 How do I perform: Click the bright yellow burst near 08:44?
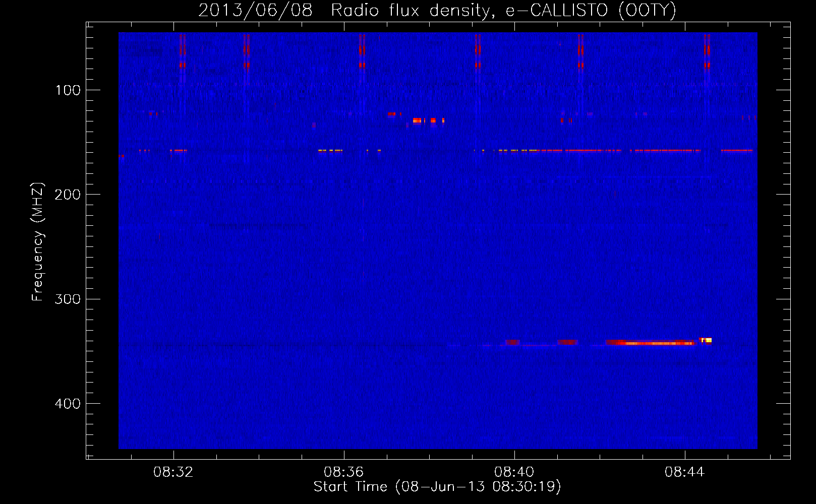point(706,340)
